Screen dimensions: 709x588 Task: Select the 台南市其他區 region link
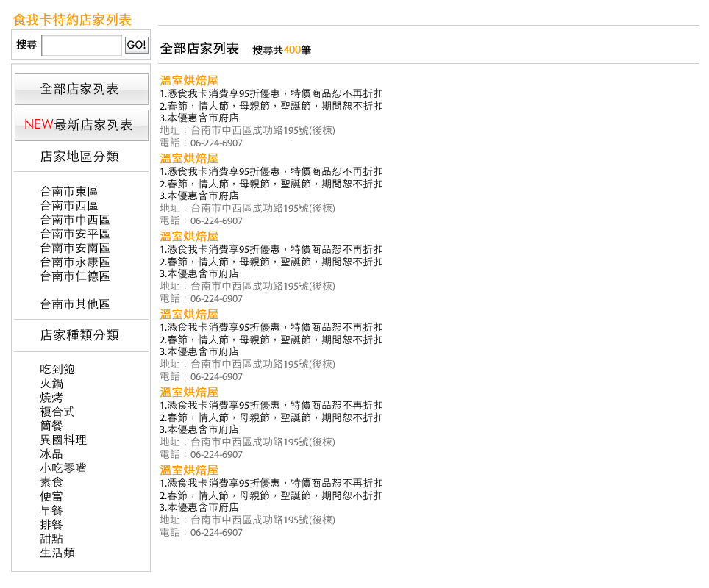[x=74, y=304]
